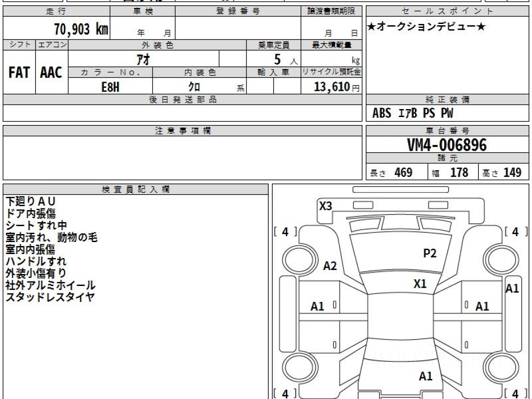Click the セールスポイント header

click(x=448, y=12)
